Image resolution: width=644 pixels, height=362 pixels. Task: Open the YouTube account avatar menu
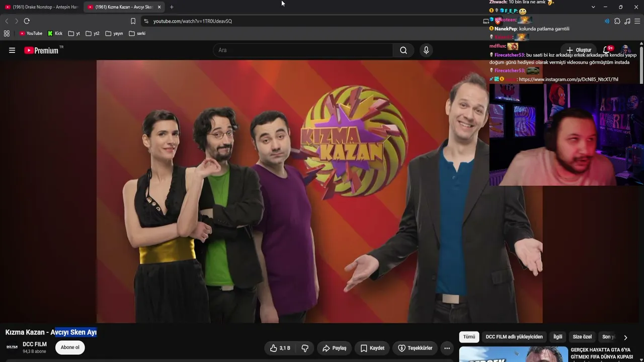(626, 50)
